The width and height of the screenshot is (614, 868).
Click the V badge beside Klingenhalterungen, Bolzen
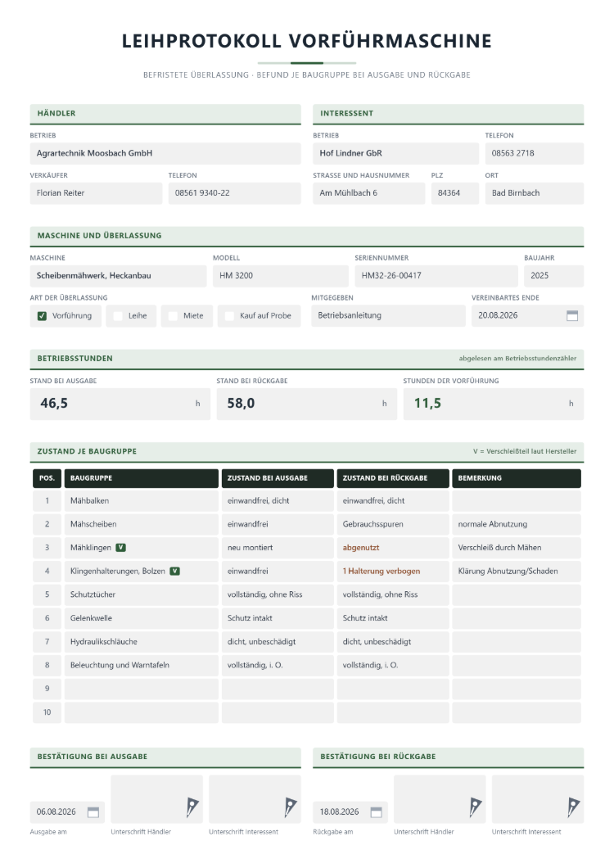click(x=174, y=572)
